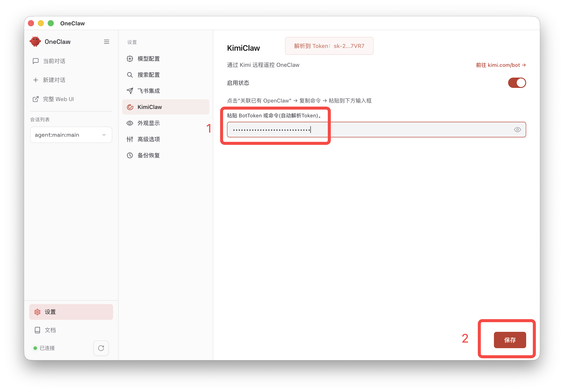Select the 模型配置 settings icon

130,59
